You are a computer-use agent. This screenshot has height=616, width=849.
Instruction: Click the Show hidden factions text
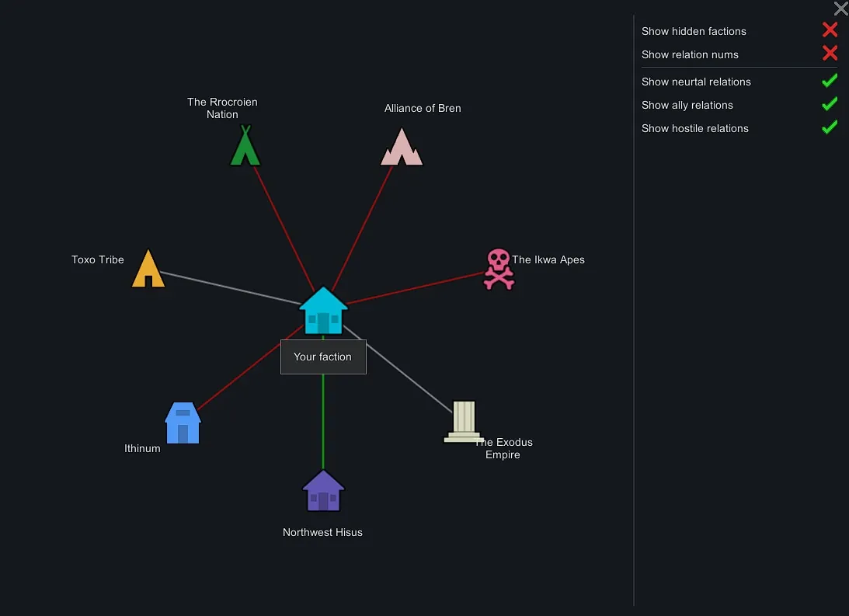694,32
